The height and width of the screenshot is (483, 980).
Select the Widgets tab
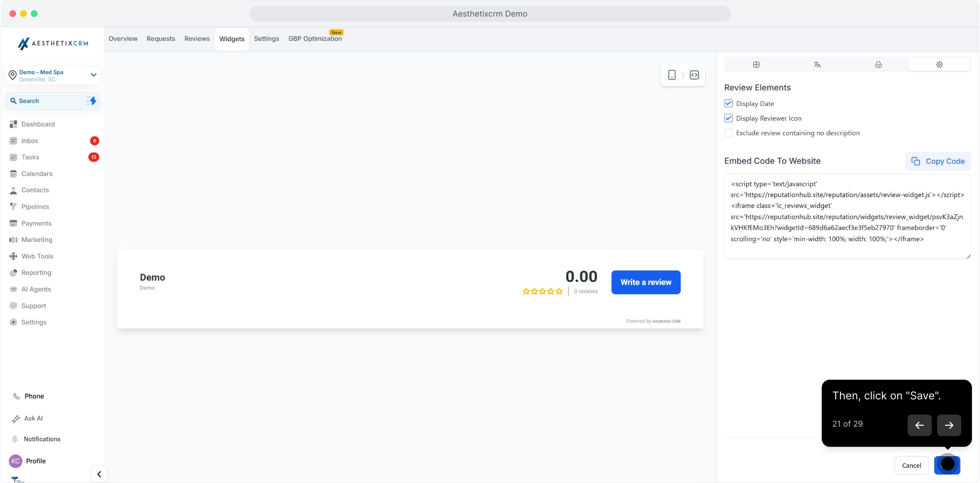coord(232,39)
